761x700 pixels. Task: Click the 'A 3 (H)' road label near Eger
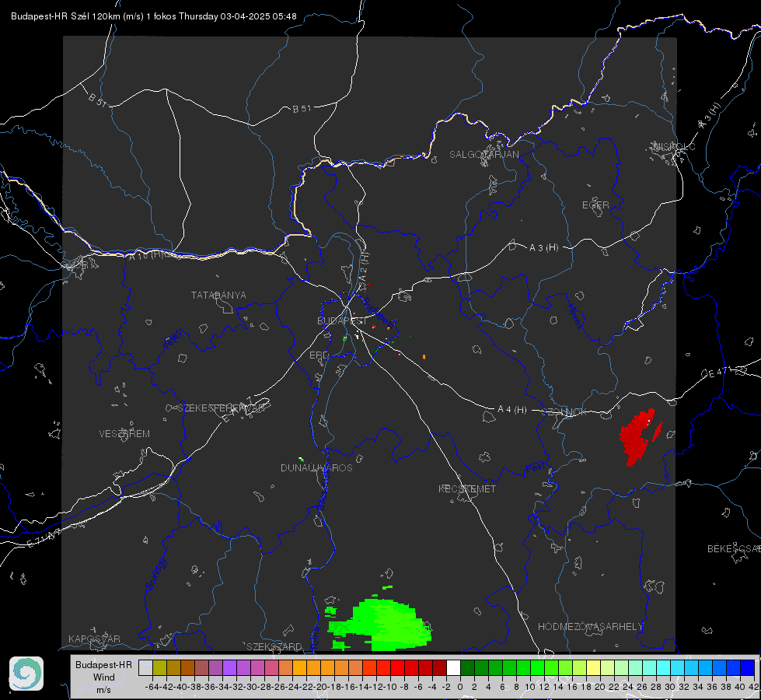coord(543,248)
